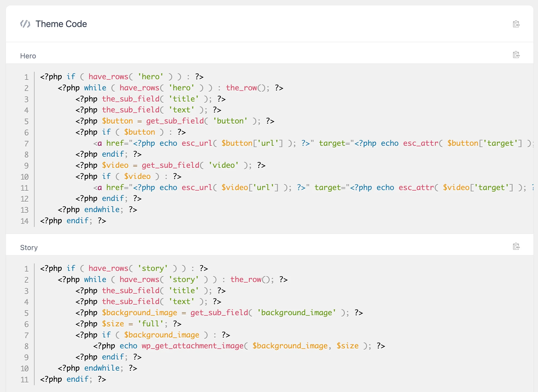Screen dimensions: 538x392
Task: Click Story line 1 have_rows 'story' code
Action: (x=124, y=268)
